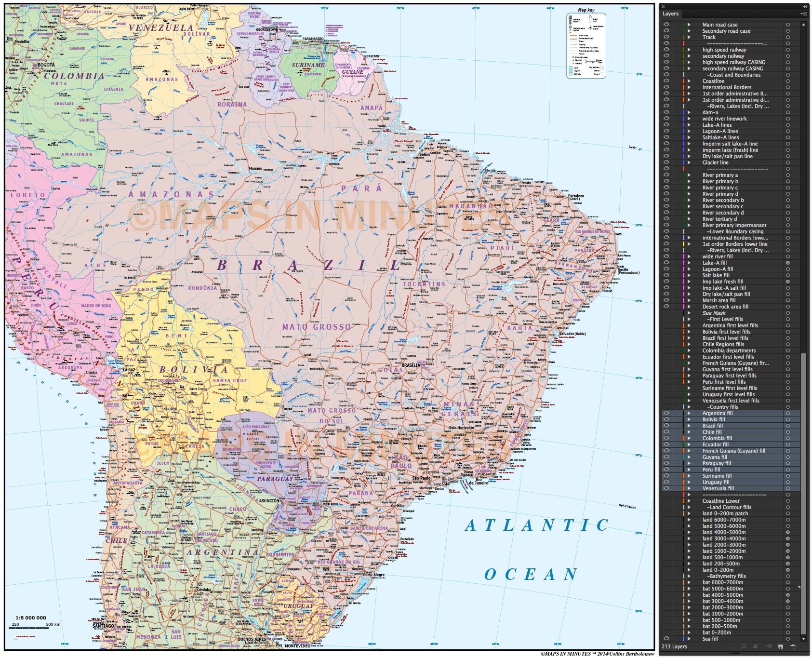Select the Chile fill layer
Screen dimensions: 812x658
pyautogui.click(x=712, y=432)
